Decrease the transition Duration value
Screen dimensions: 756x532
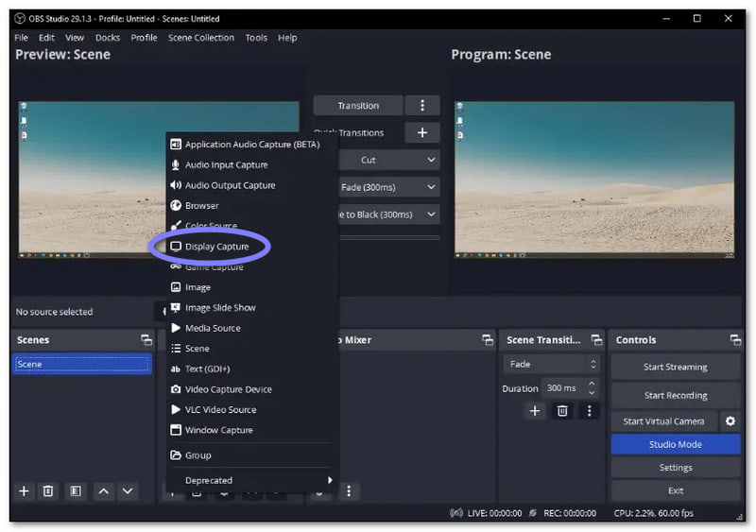pyautogui.click(x=592, y=393)
